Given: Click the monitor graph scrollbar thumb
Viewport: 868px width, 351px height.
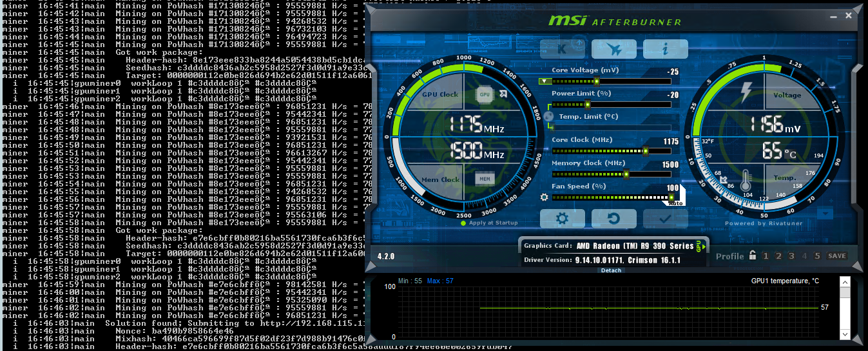Looking at the screenshot, I should coord(845,292).
